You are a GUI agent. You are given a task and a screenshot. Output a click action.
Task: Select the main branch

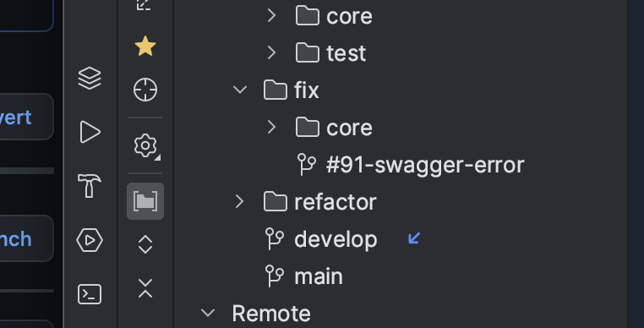(x=319, y=276)
